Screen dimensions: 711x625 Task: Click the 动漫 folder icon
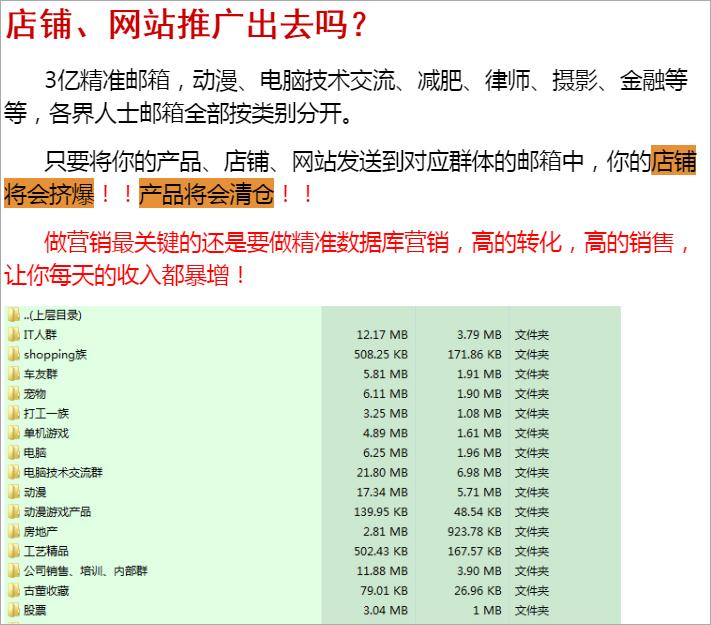(x=14, y=492)
